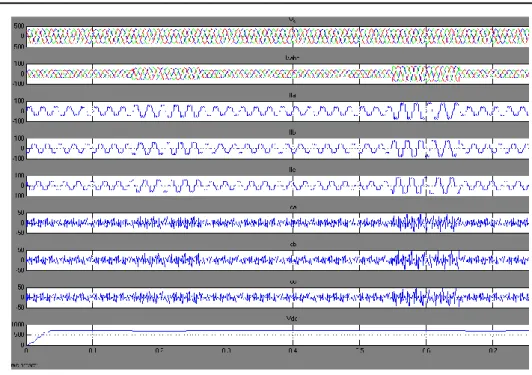This screenshot has width=532, height=375.
Task: Click the Vs plot title
Action: (292, 20)
